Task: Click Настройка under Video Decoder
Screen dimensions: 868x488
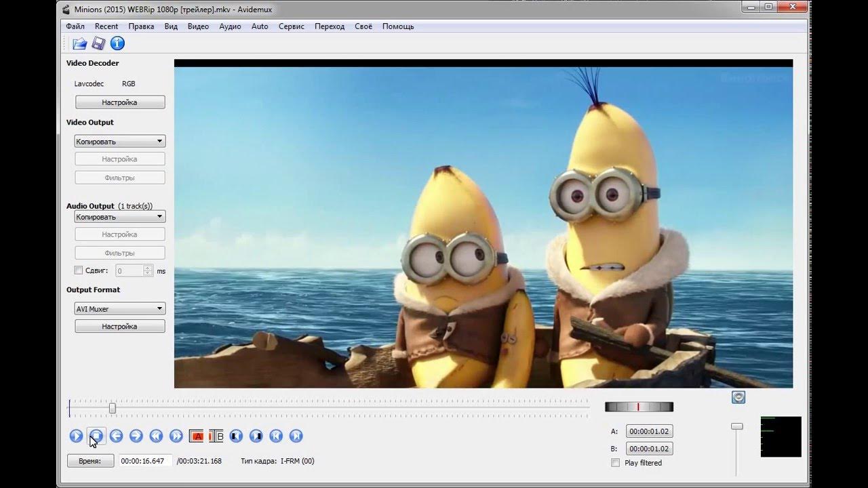Action: point(120,102)
